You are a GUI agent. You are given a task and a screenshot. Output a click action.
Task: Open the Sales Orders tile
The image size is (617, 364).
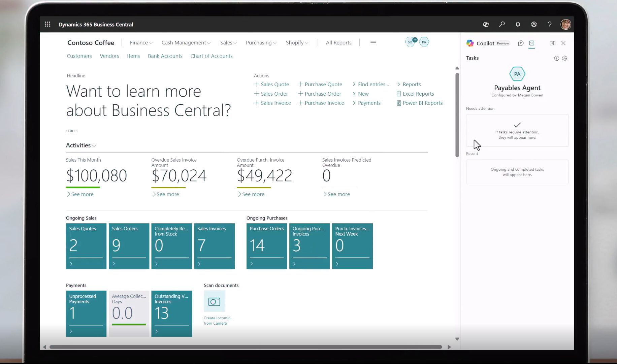coord(129,246)
